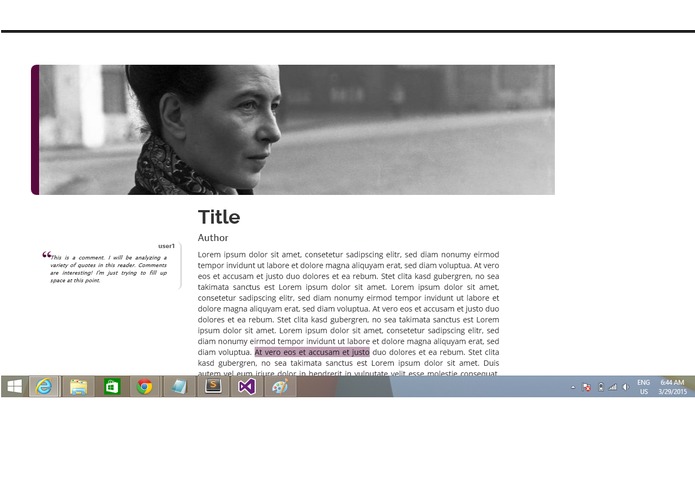
Task: Show hidden system tray icons arrow
Action: [x=573, y=387]
